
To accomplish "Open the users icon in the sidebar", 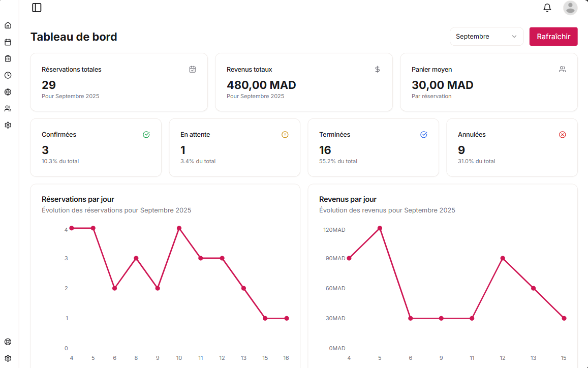I will tap(8, 108).
